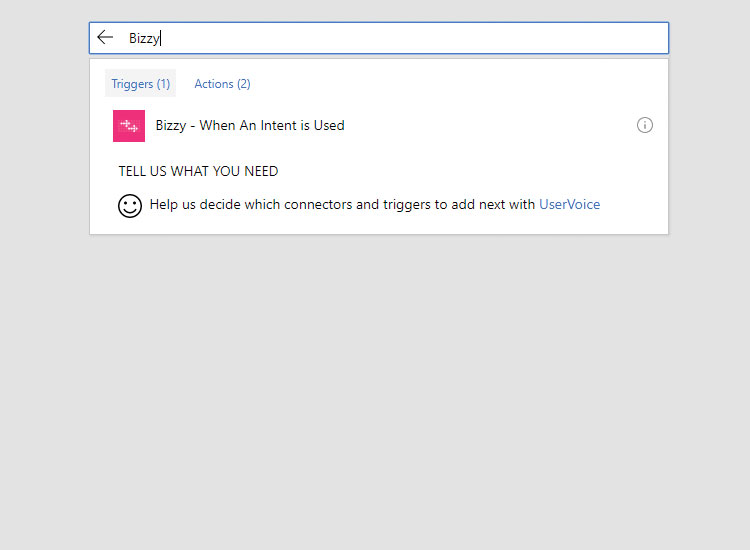
Task: Open the UserVoice link
Action: pos(569,204)
